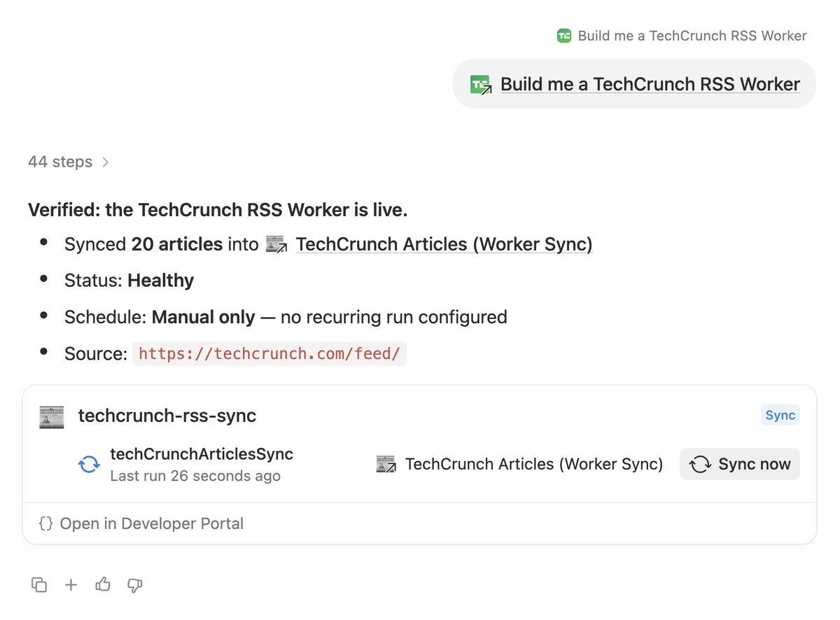
Task: Click the Verified: the TechCrunch RSS Worker is live heading
Action: pos(218,209)
